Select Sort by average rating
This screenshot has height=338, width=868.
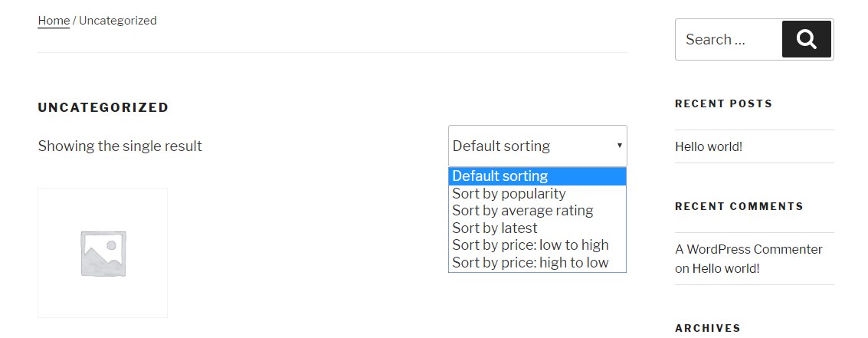(x=522, y=210)
